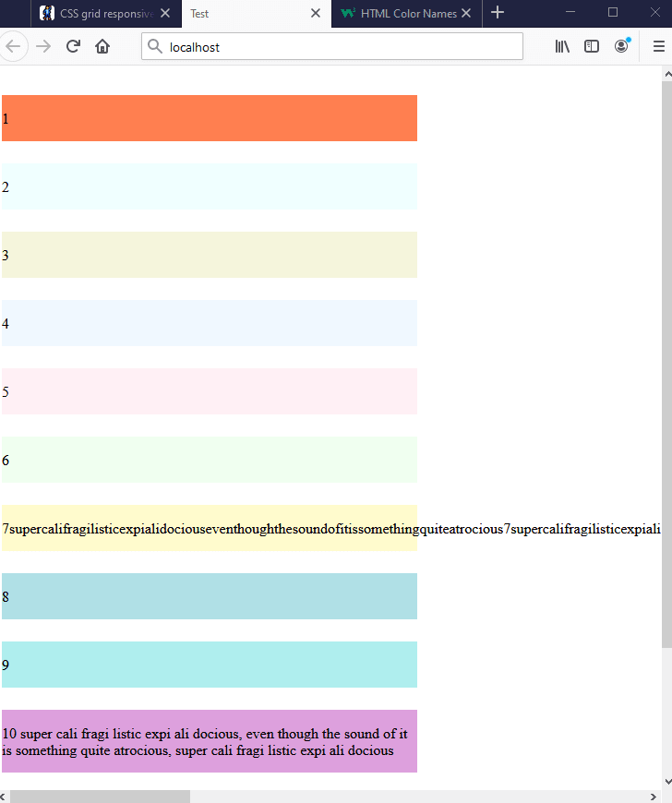
Task: Click the W3 favicon on the HTML Color Names tab
Action: (x=348, y=13)
